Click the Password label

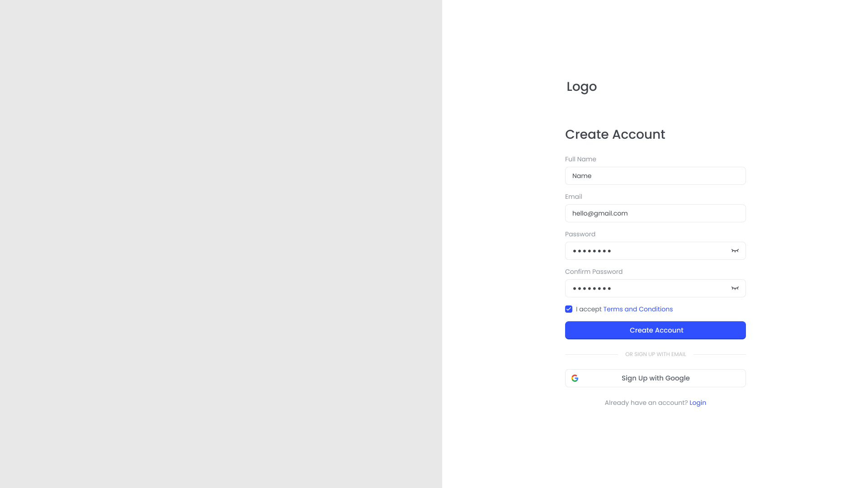point(580,234)
